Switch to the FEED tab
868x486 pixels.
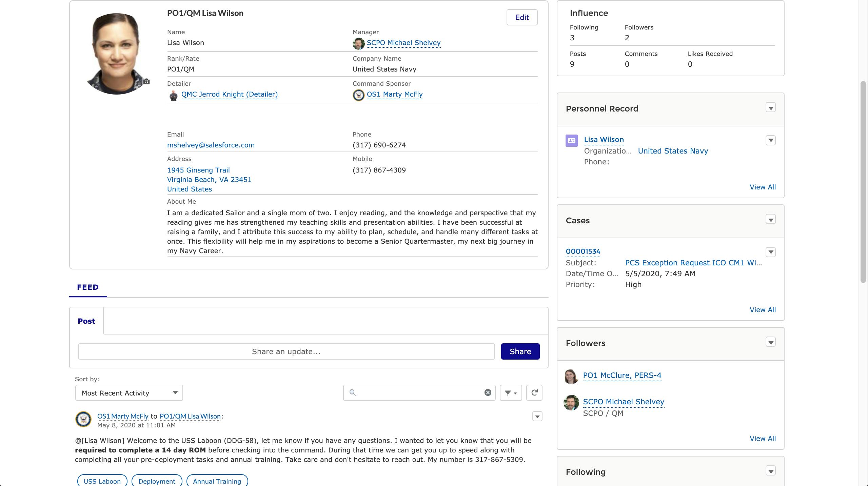[x=88, y=287]
